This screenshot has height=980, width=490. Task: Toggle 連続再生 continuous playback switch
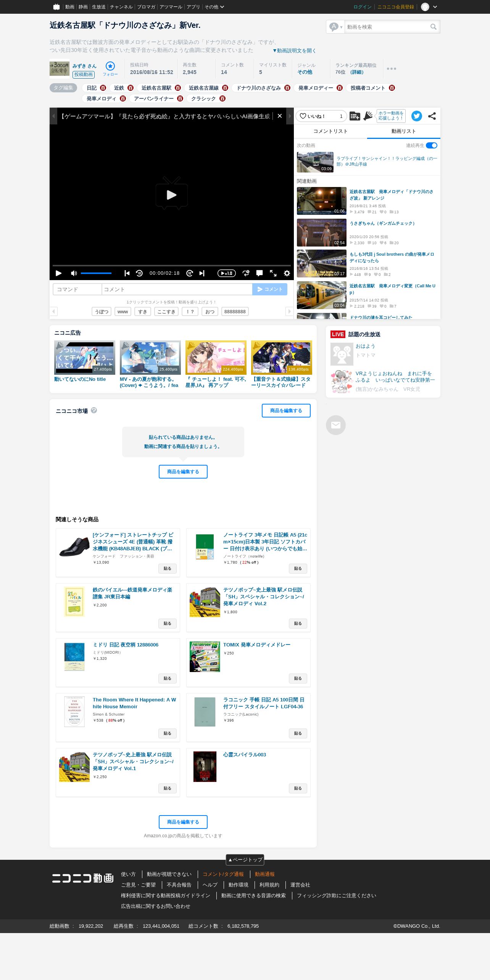click(x=432, y=145)
